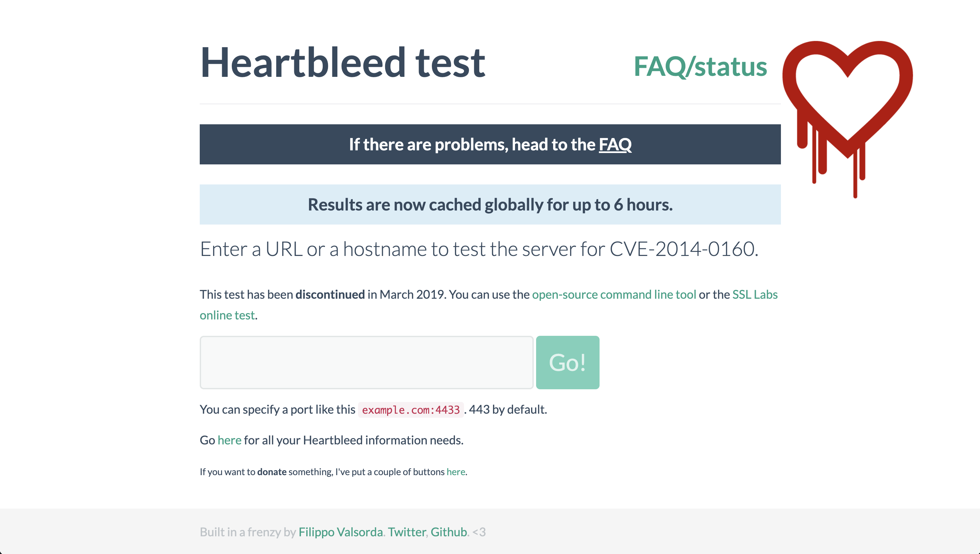Viewport: 980px width, 554px height.
Task: Click the bold word 'donate'
Action: (x=272, y=472)
